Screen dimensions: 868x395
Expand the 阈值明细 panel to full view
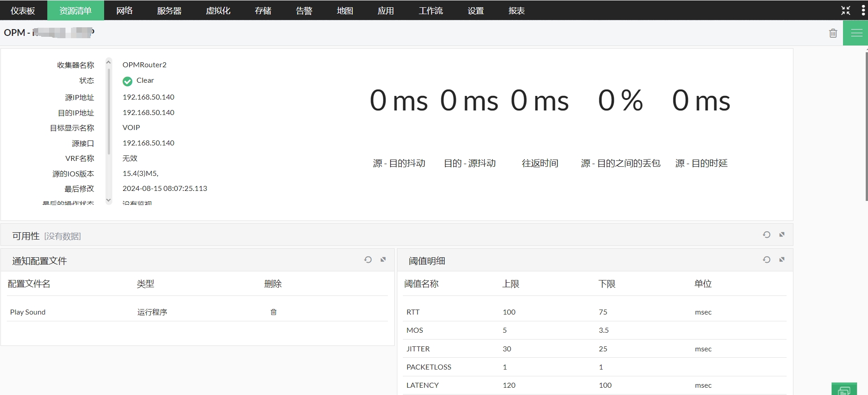point(782,260)
